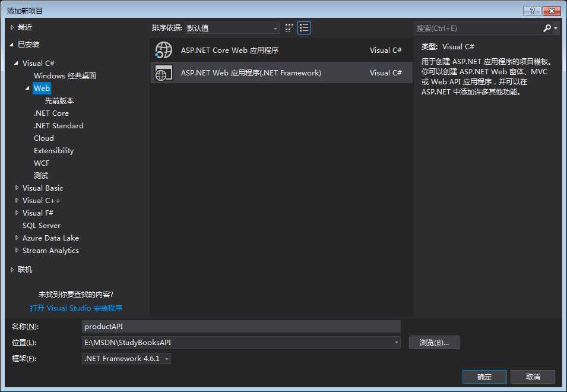Expand the Azure Data Lake node
567x392 pixels.
[x=17, y=238]
